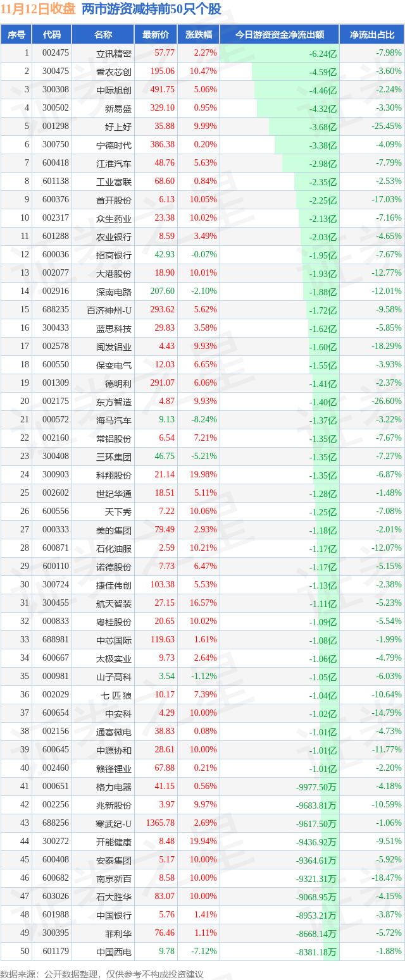Select stock name 立讯精密
The width and height of the screenshot is (405, 980).
114,53
